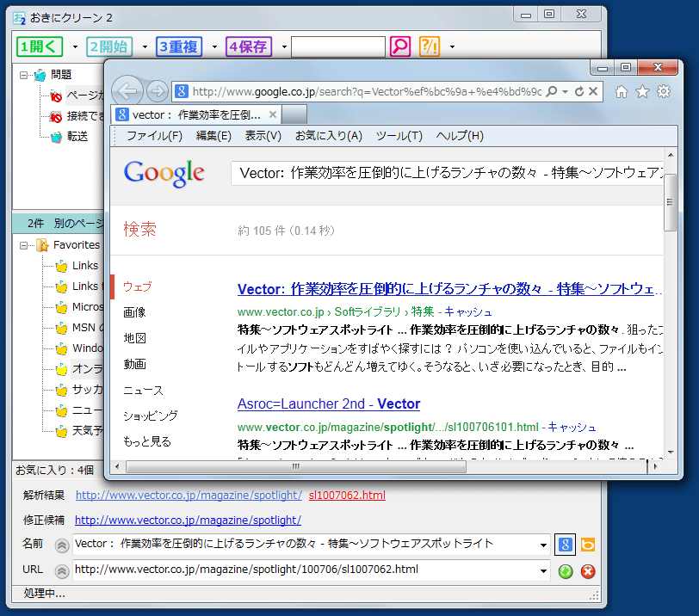Click the browser vertical scrollbar thumb
This screenshot has width=699, height=616.
tap(670, 202)
